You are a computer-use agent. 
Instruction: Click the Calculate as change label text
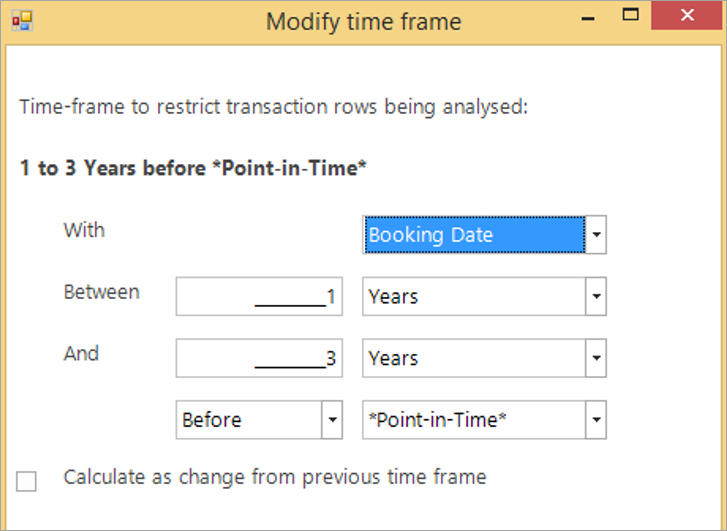pos(275,477)
